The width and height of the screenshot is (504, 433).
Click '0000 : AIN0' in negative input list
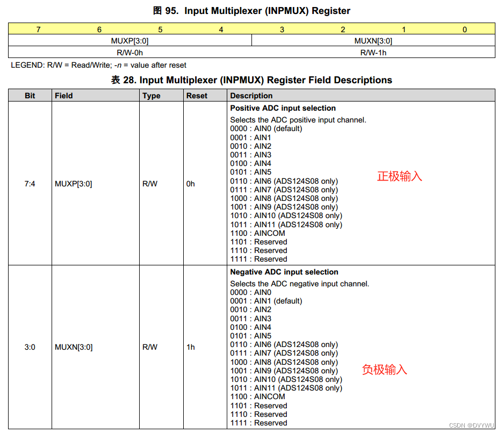[x=251, y=293]
